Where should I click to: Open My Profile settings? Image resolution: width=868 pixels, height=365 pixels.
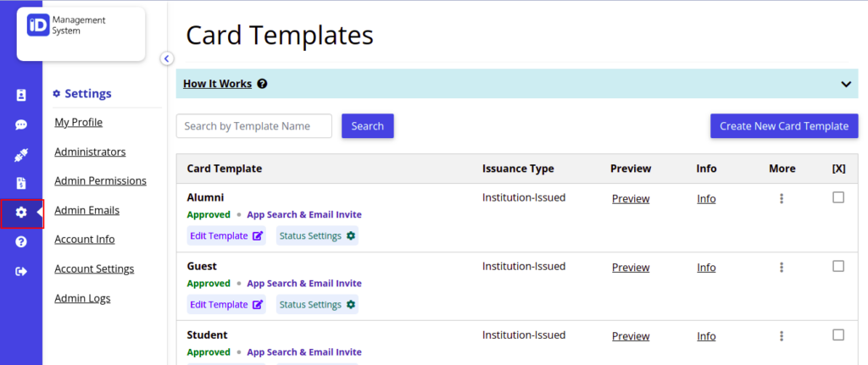pyautogui.click(x=79, y=122)
